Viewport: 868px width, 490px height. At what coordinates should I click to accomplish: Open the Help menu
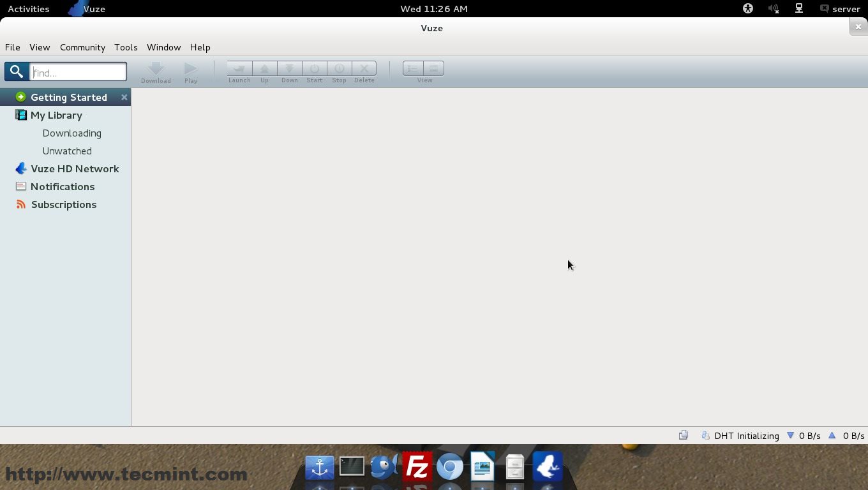tap(200, 47)
